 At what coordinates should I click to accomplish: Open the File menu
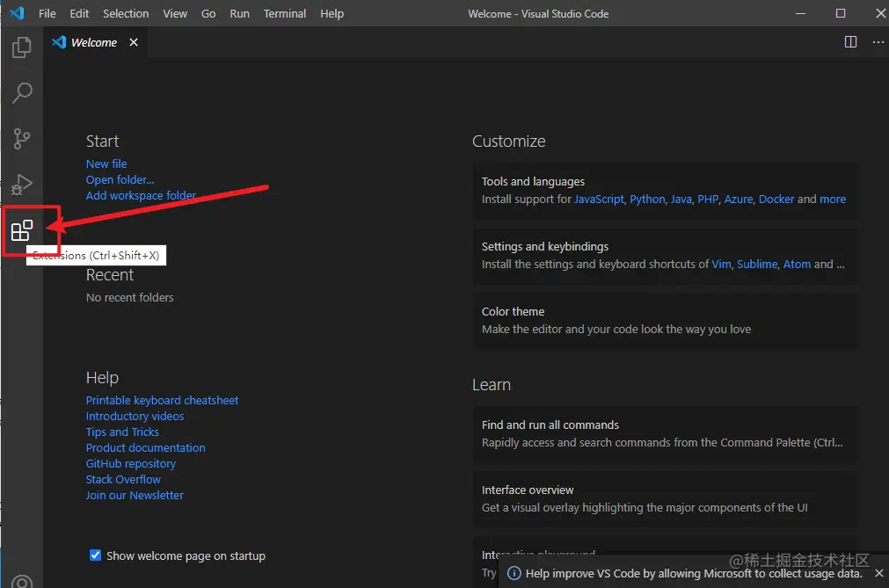point(47,13)
